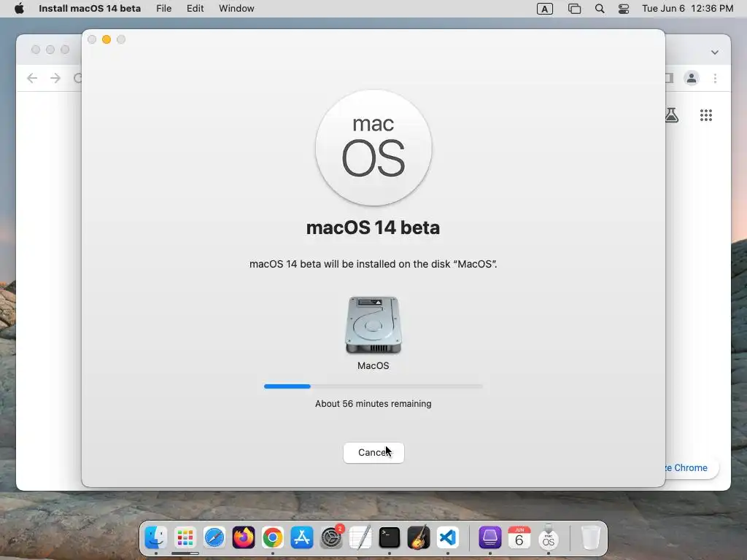Open Apple Configurator from the Dock
The width and height of the screenshot is (747, 560).
point(489,537)
